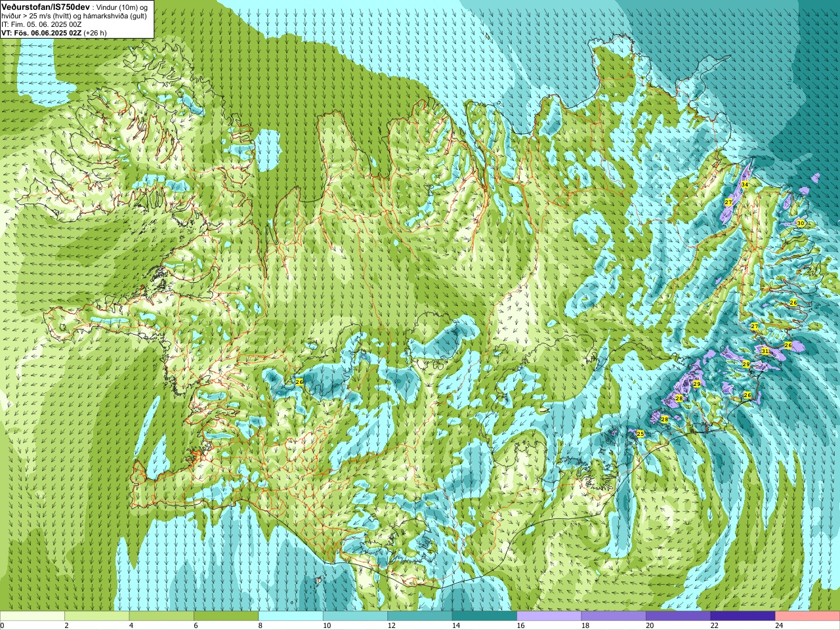Click the pink above-24 m/s legend swatch
840x630 pixels.
(808, 616)
